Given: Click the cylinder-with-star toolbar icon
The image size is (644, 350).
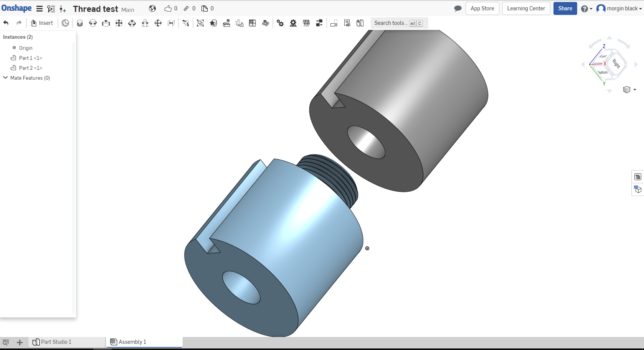Looking at the screenshot, I should pos(213,23).
